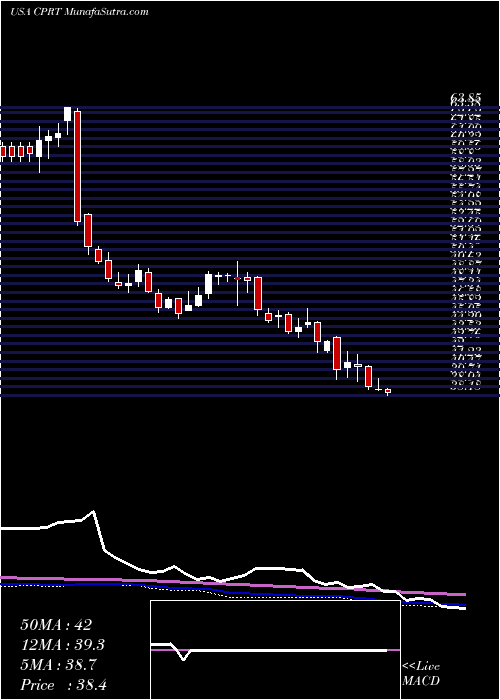The width and height of the screenshot is (500, 700).
Task: Click the "5MA : 38.7" reading
Action: click(x=59, y=665)
